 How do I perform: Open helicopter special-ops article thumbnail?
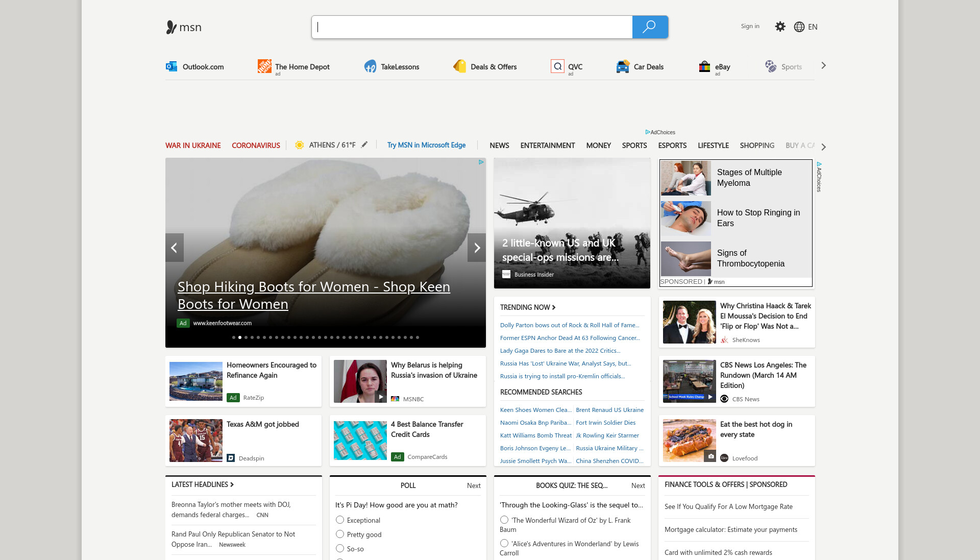pos(572,223)
